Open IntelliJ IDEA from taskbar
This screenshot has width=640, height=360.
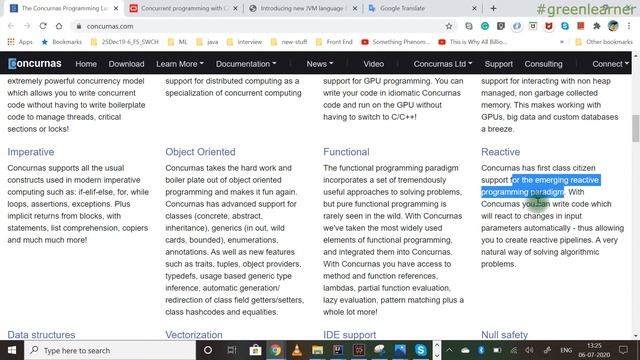[338, 350]
